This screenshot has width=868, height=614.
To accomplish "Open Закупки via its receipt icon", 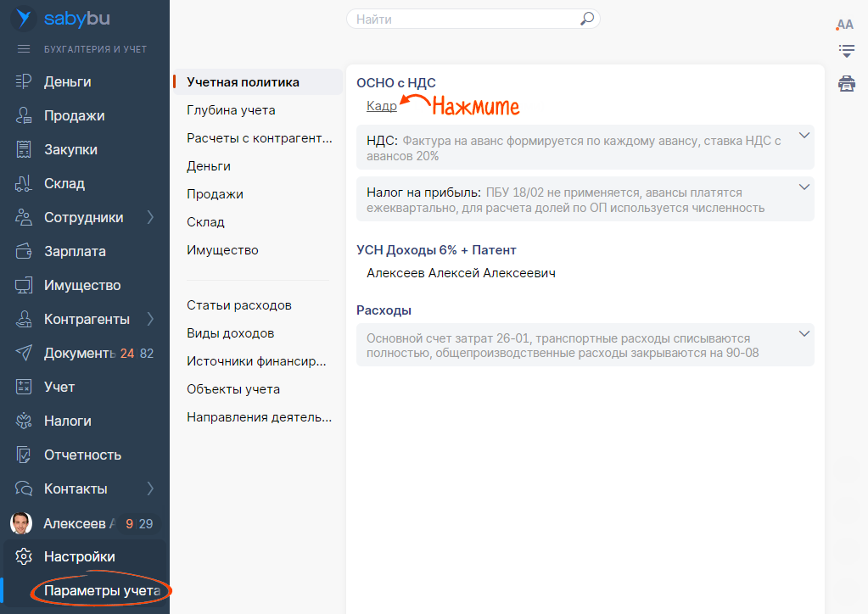I will click(24, 150).
